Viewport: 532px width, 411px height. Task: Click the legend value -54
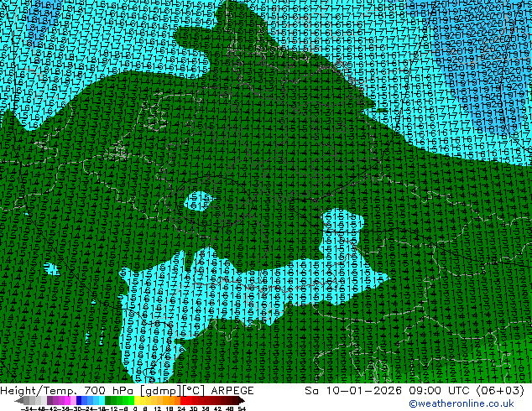click(x=27, y=408)
